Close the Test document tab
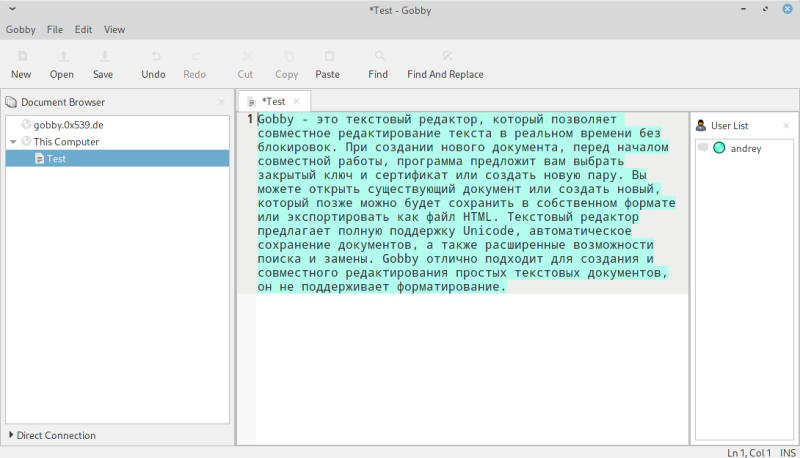The width and height of the screenshot is (800, 458). coord(297,101)
